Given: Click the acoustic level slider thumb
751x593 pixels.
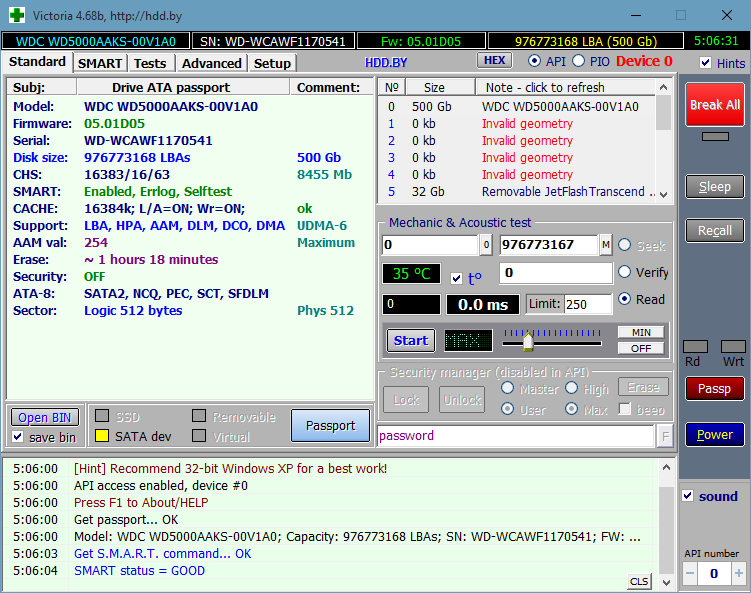Looking at the screenshot, I should [528, 342].
